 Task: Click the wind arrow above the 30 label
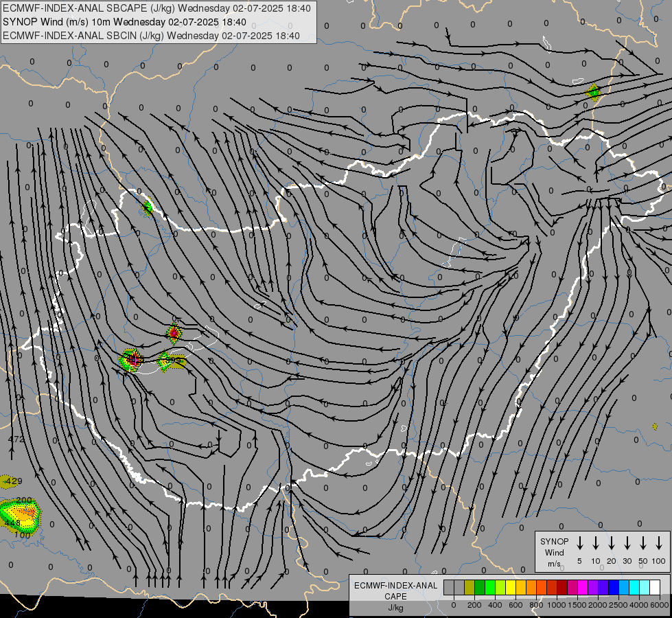627,542
